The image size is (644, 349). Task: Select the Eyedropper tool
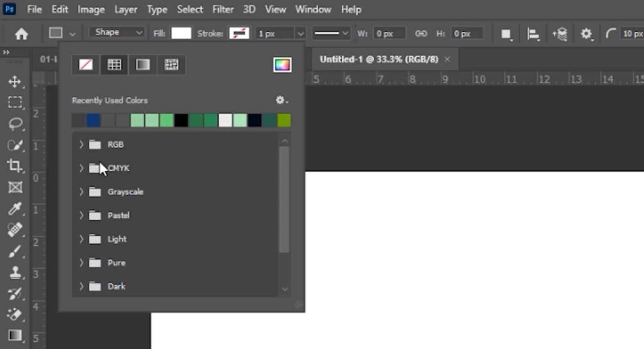coord(15,209)
